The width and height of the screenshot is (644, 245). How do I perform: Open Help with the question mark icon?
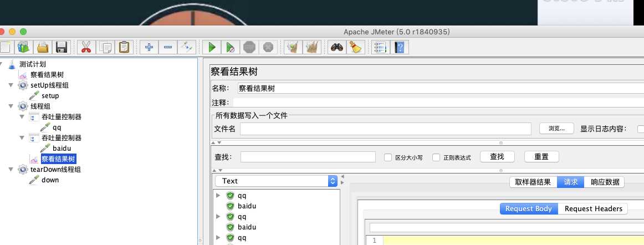399,47
